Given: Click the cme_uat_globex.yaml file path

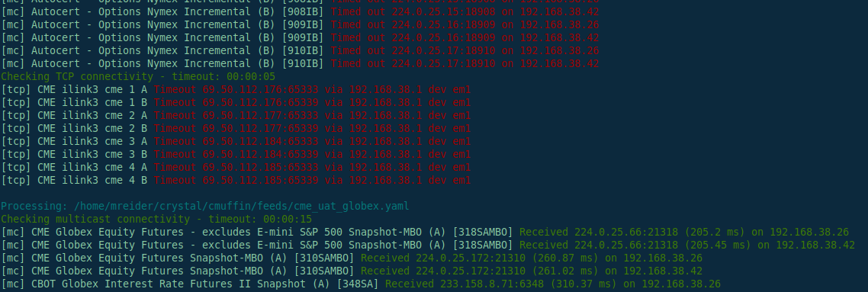Looking at the screenshot, I should click(241, 207).
